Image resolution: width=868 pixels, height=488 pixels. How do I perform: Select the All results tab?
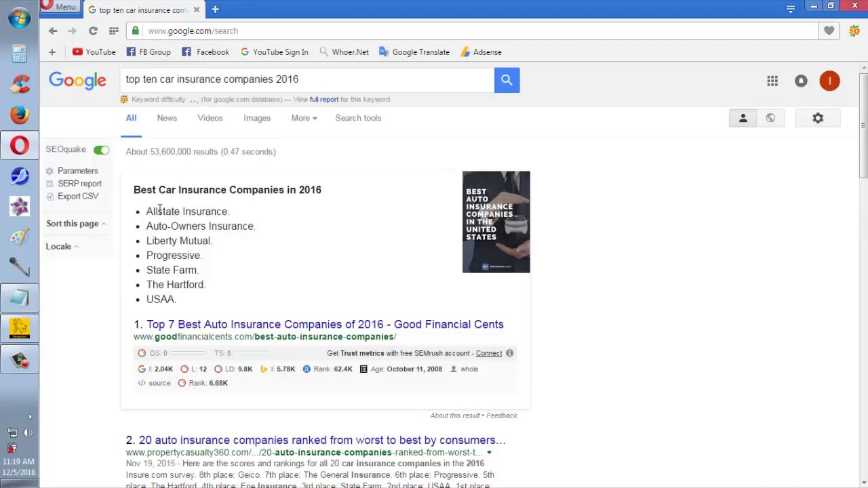131,118
